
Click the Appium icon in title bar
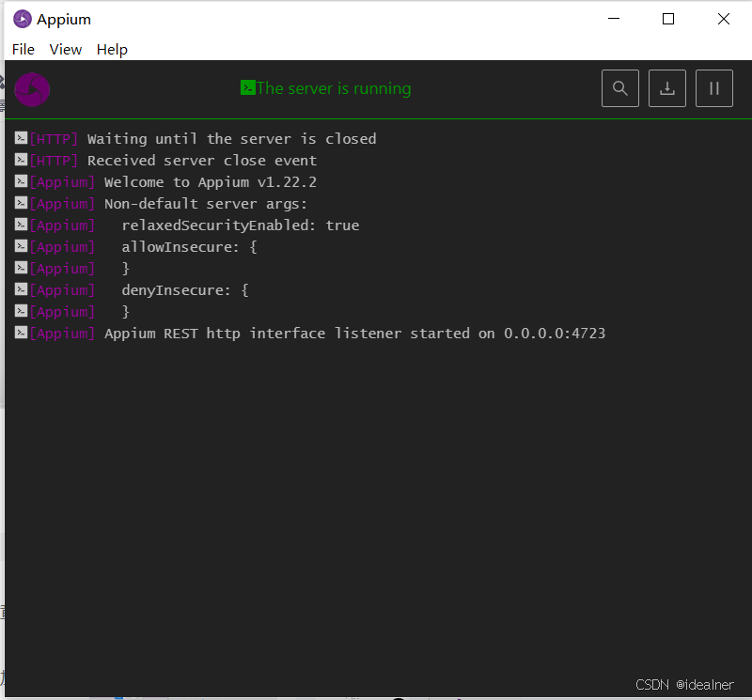23,19
